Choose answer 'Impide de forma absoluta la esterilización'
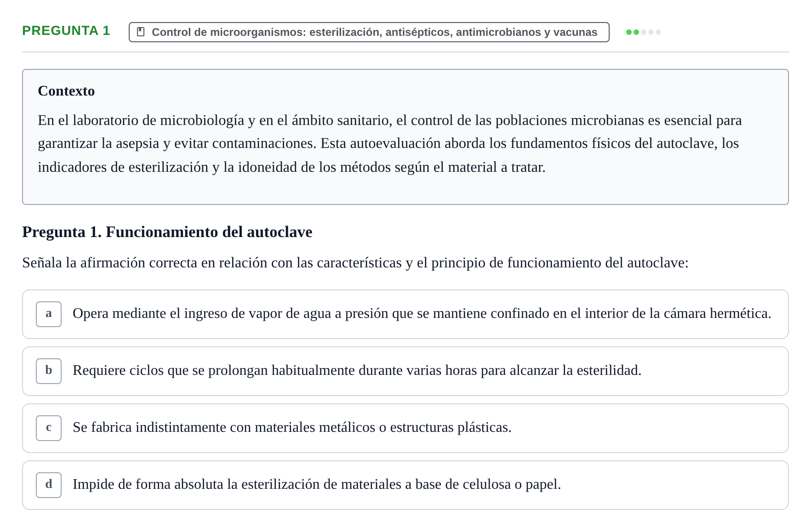 pos(405,485)
